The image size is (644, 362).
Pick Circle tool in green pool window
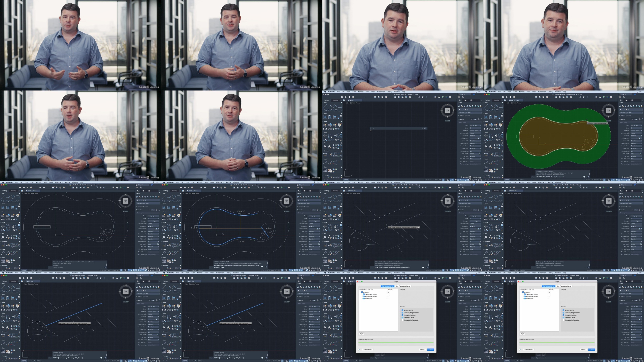coord(496,106)
